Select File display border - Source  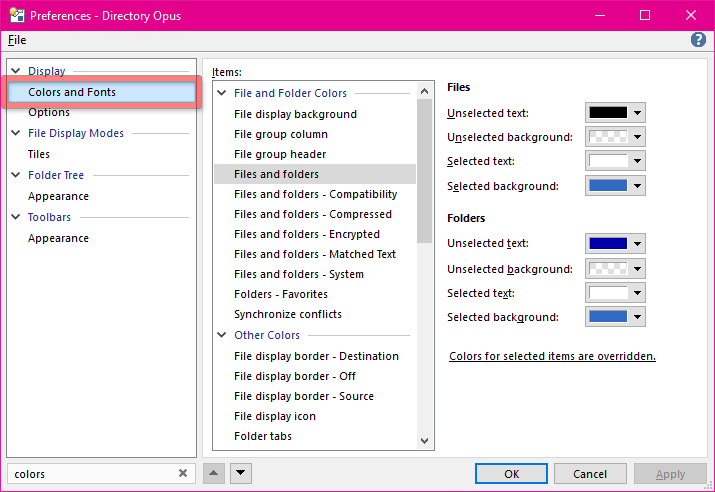(x=315, y=396)
